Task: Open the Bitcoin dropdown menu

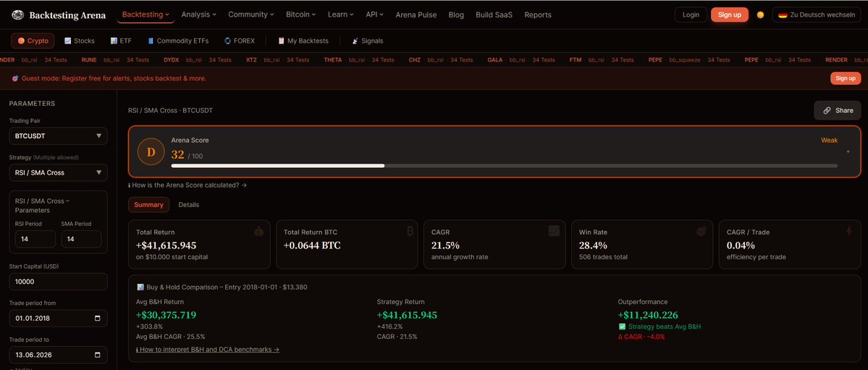Action: click(x=301, y=15)
